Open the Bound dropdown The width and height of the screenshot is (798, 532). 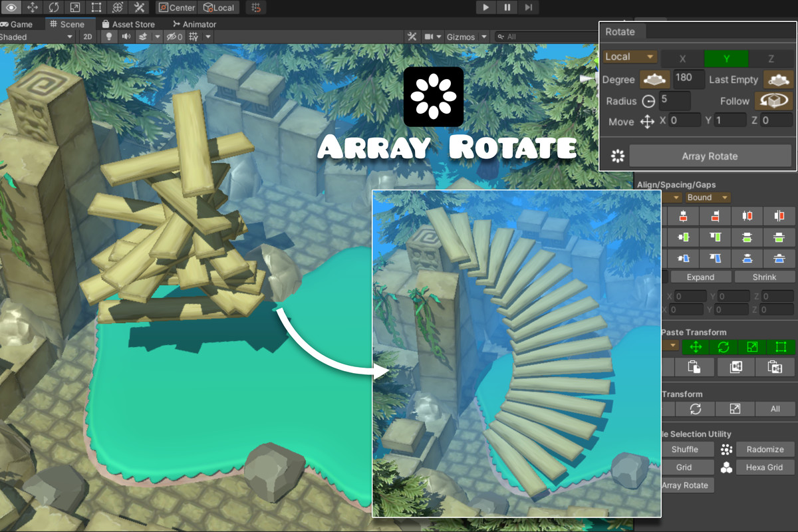(x=708, y=198)
